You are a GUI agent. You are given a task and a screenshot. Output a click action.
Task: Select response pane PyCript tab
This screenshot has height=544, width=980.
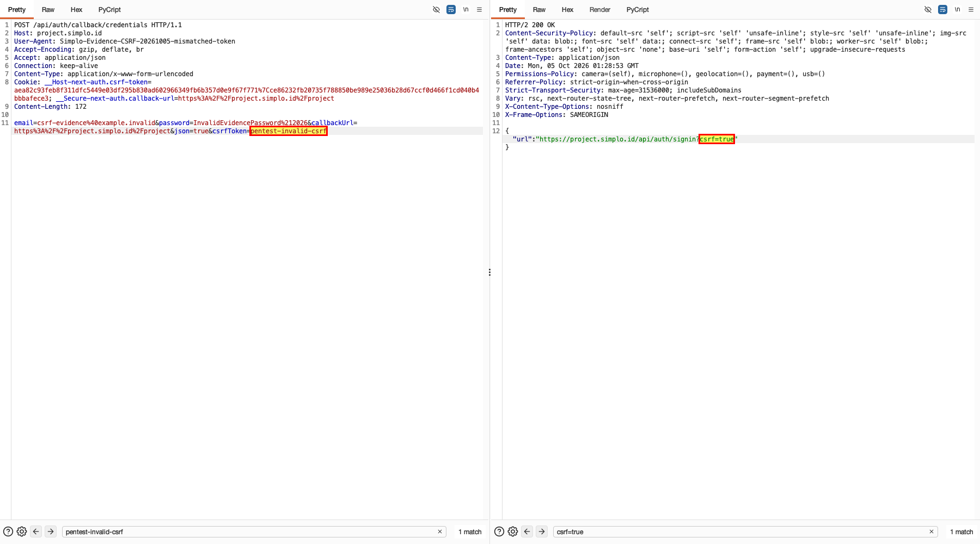click(638, 10)
